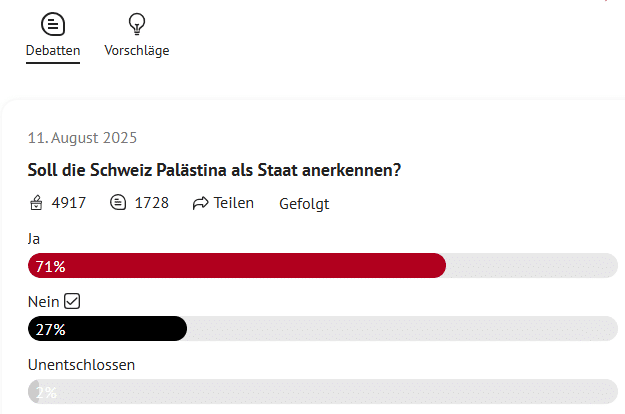
Task: Open the Vorschläge tab label
Action: pyautogui.click(x=137, y=50)
